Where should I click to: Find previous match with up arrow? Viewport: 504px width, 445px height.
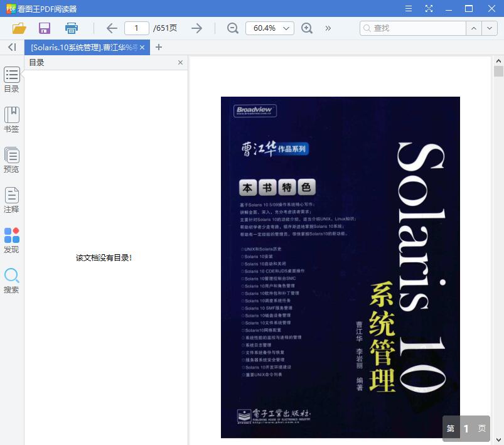coord(474,28)
